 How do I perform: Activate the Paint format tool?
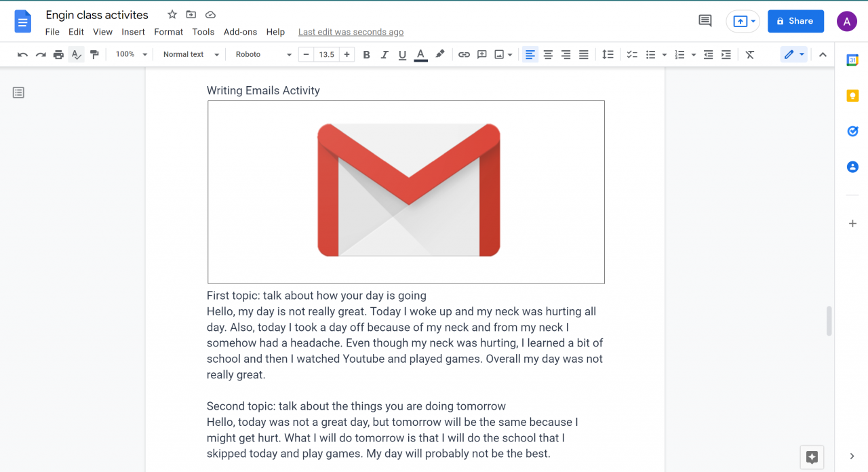(x=94, y=54)
